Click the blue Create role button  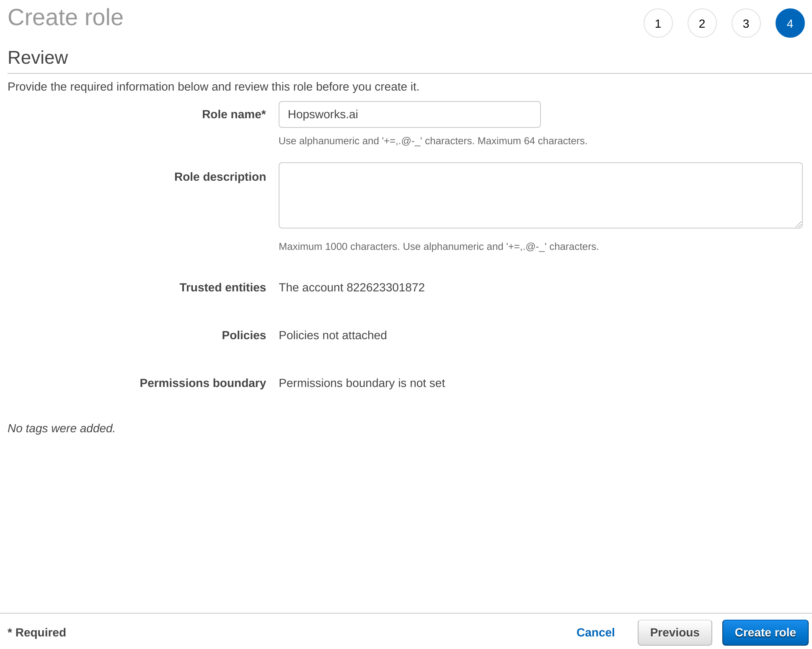pos(765,632)
